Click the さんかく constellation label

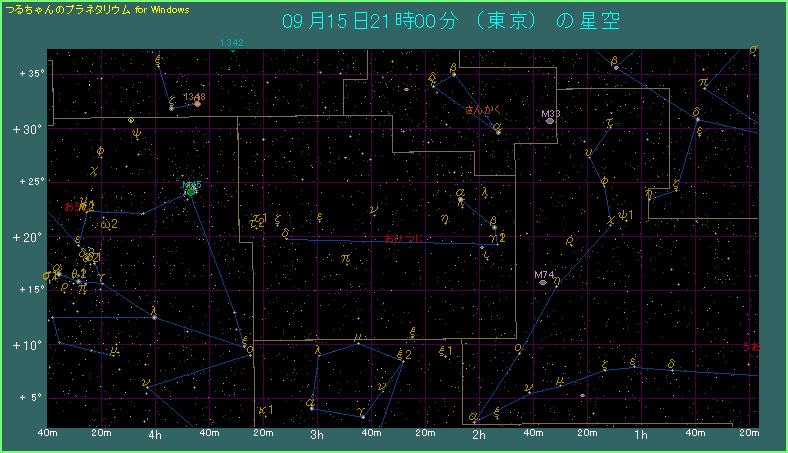pyautogui.click(x=482, y=109)
